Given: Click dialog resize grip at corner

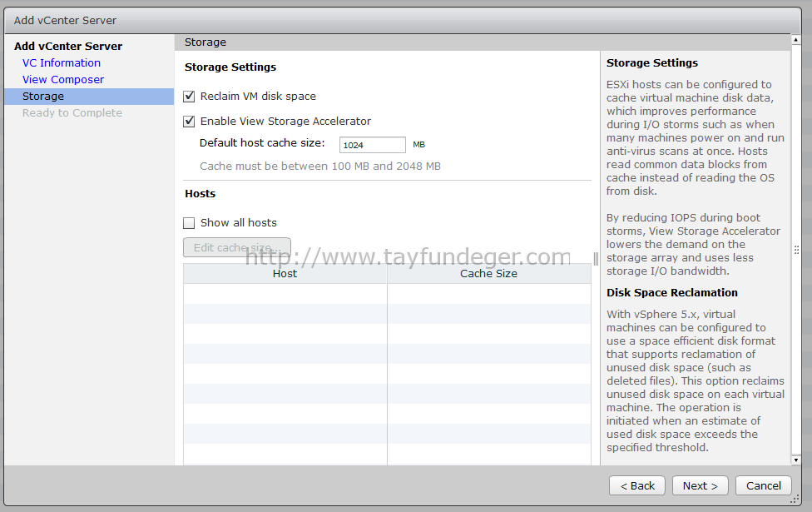Looking at the screenshot, I should 795,500.
